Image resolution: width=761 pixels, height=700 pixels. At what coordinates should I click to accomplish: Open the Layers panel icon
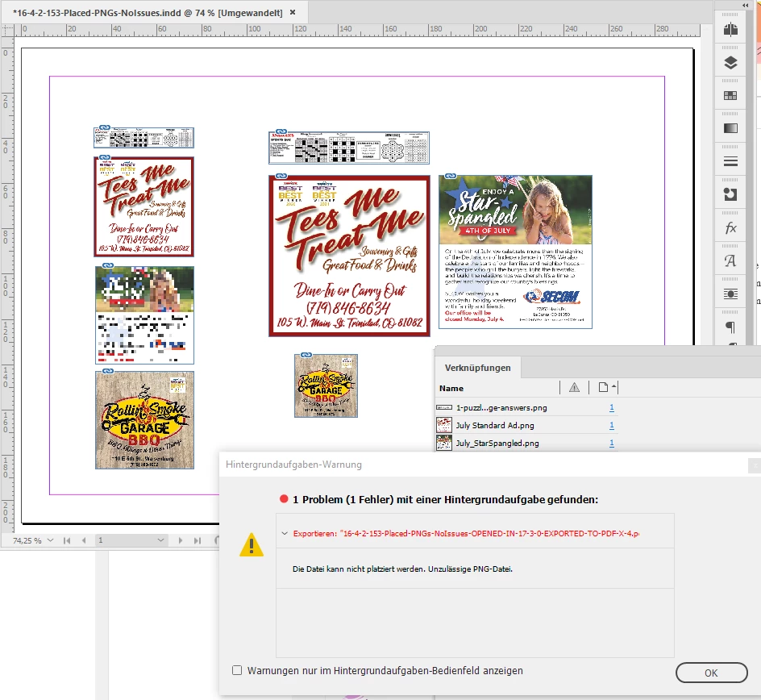[730, 63]
